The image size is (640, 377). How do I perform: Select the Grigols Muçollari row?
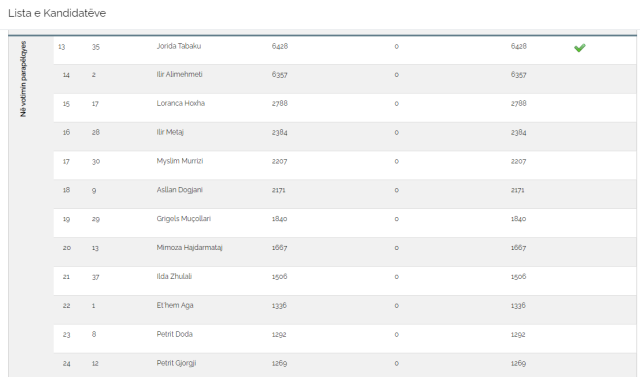click(x=345, y=223)
